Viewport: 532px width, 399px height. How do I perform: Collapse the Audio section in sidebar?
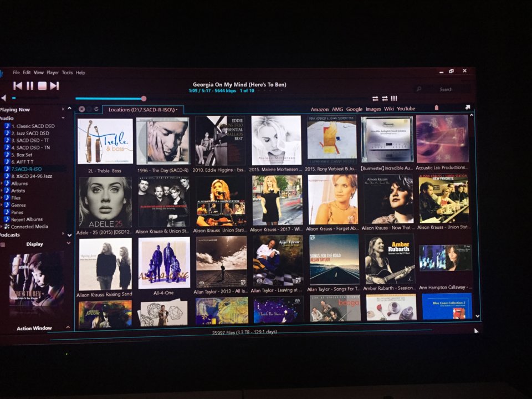[63, 118]
